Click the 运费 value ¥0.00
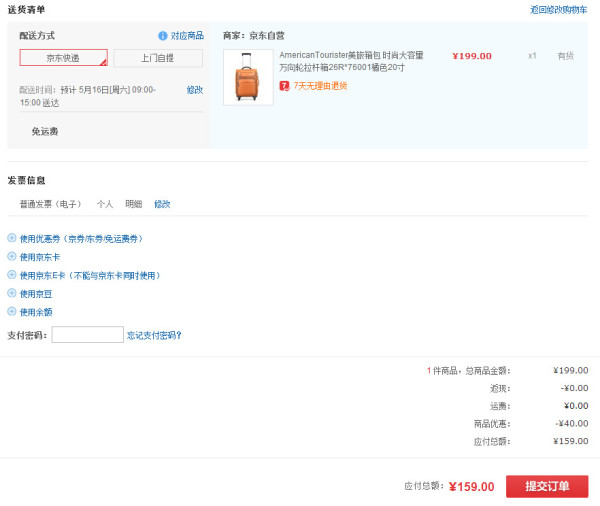Screen dimensions: 600x506 (x=576, y=406)
